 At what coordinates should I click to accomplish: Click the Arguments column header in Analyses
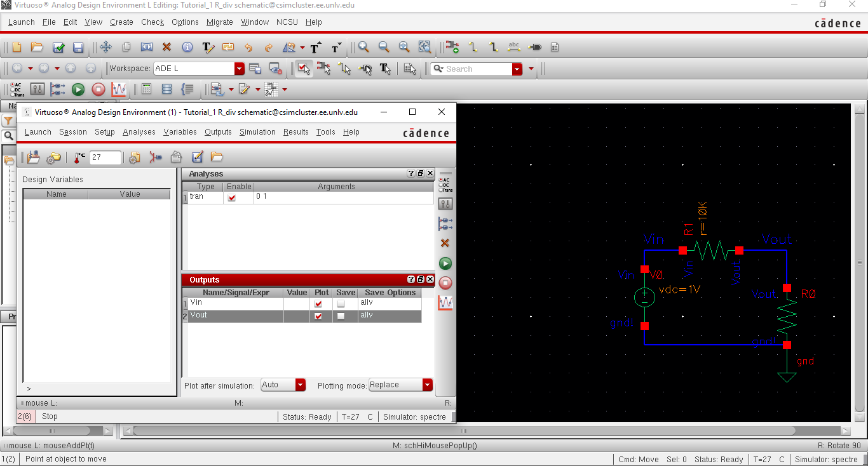336,187
